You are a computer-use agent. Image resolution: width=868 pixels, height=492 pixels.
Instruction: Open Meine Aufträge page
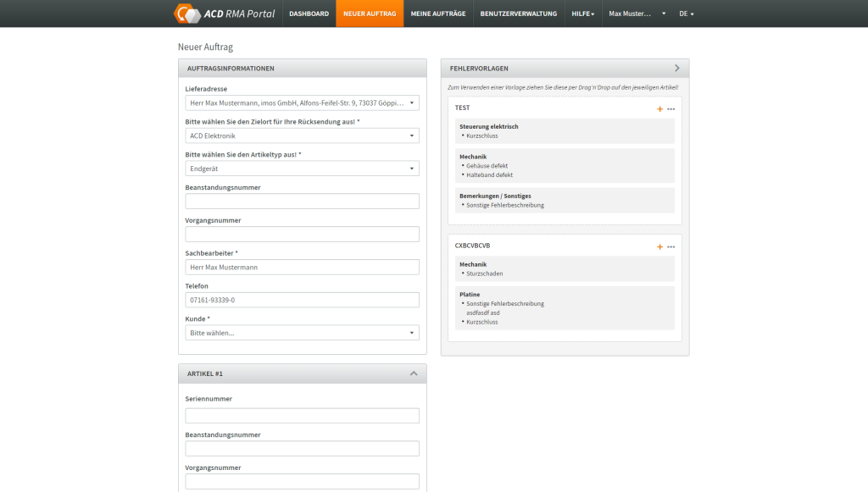[x=437, y=14]
